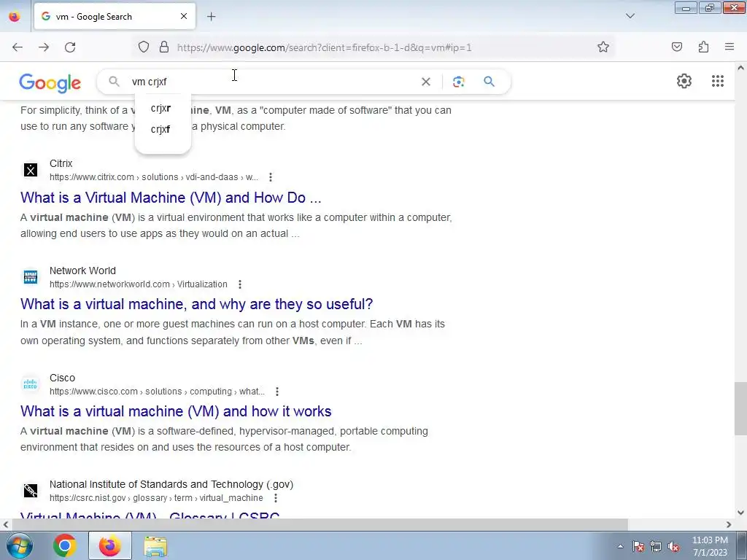The image size is (747, 560).
Task: Open more options for Citrix result
Action: 271,177
